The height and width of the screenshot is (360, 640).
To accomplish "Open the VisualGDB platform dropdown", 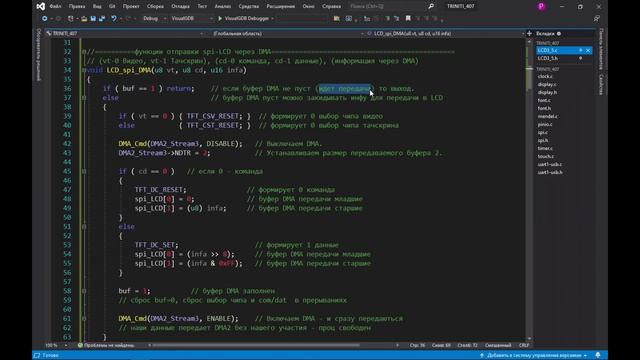I will (191, 18).
